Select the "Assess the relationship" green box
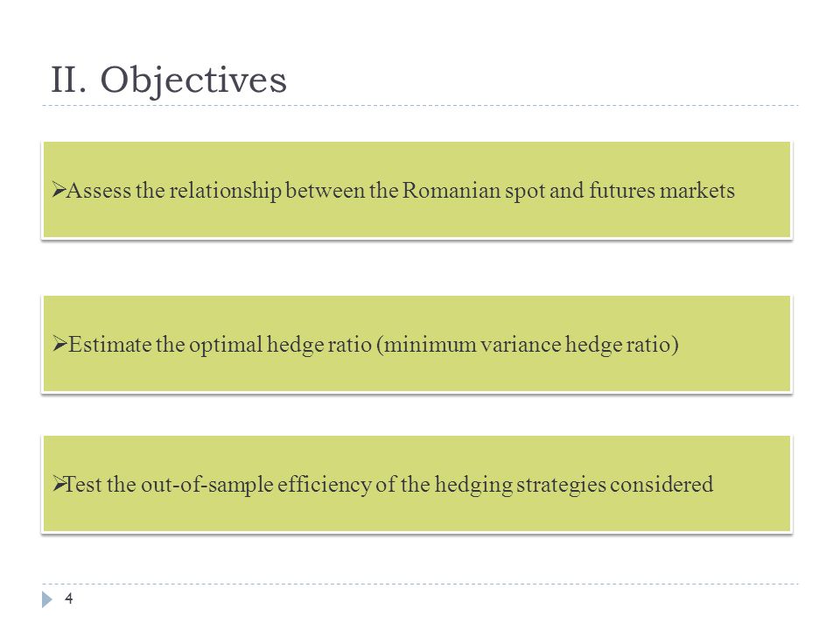Viewport: 840px width, 630px height. point(416,190)
